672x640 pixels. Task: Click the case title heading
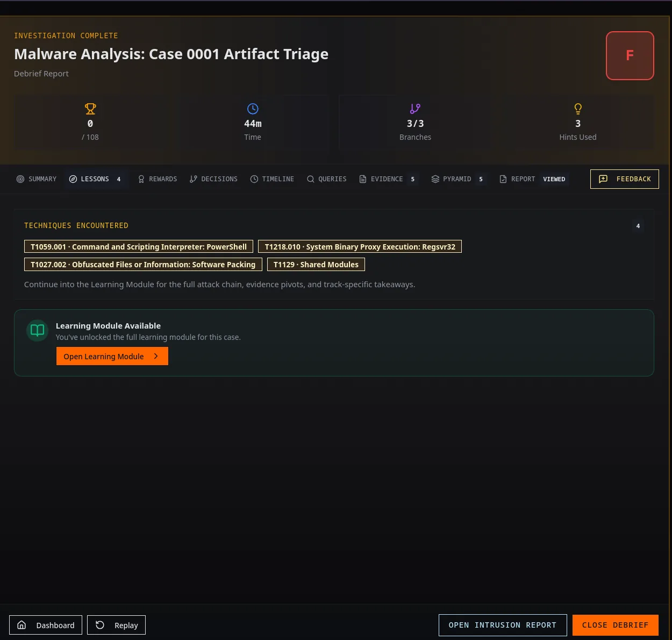pos(171,54)
